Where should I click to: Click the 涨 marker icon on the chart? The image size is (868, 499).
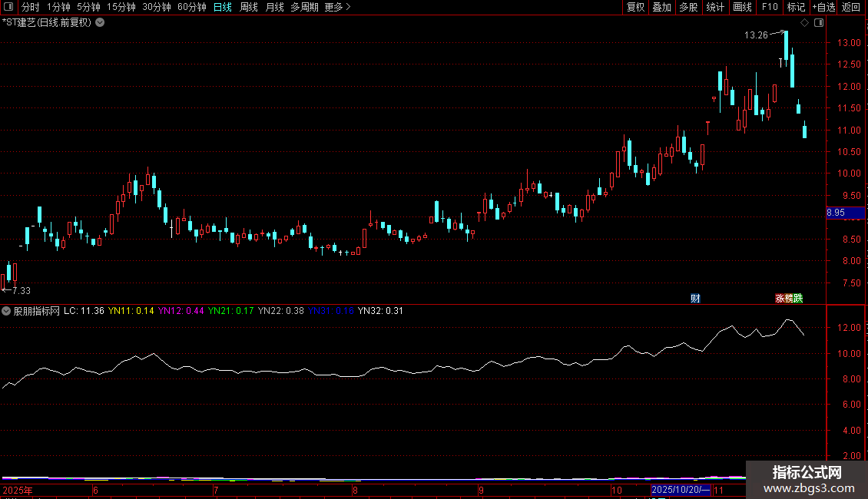780,298
